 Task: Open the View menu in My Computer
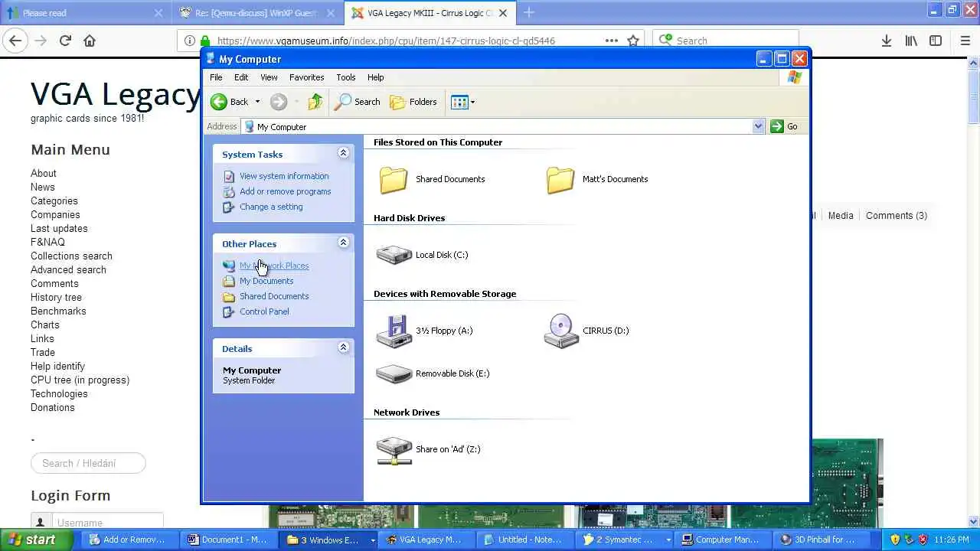[x=269, y=77]
